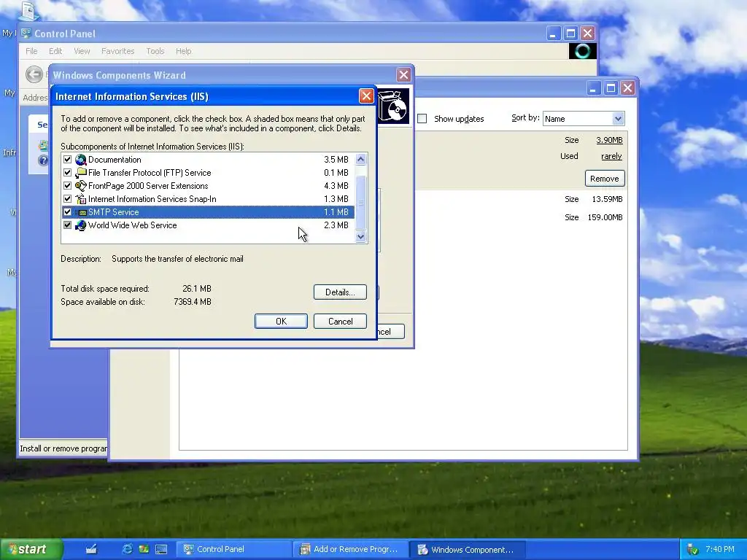Open the View menu in Control Panel
Image resolution: width=747 pixels, height=560 pixels.
pos(82,51)
